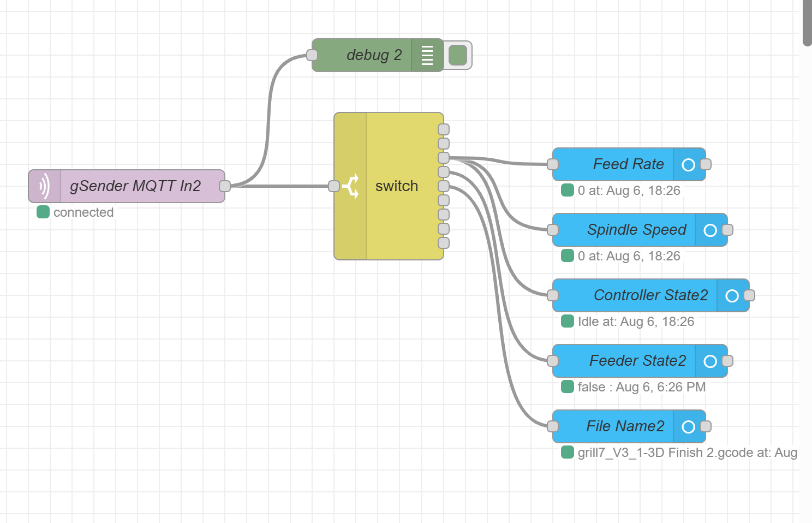The height and width of the screenshot is (523, 812).
Task: Click the input port of File Name2 node
Action: pos(553,426)
